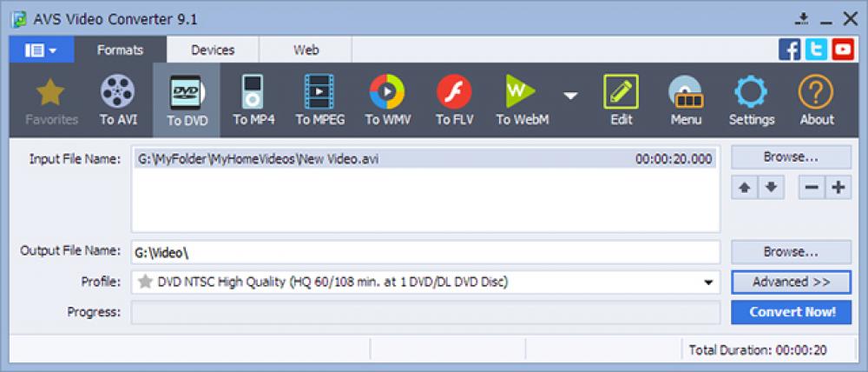Minimize the AVS Video Converter window
The height and width of the screenshot is (372, 868).
click(x=826, y=23)
